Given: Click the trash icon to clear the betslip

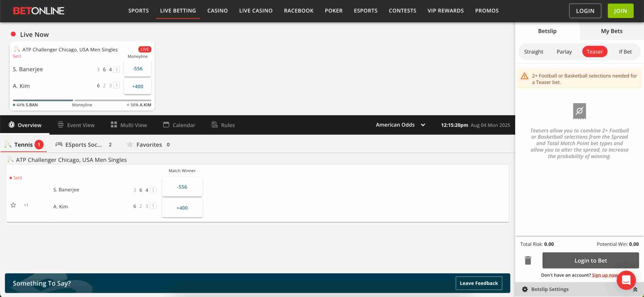Looking at the screenshot, I should tap(528, 261).
